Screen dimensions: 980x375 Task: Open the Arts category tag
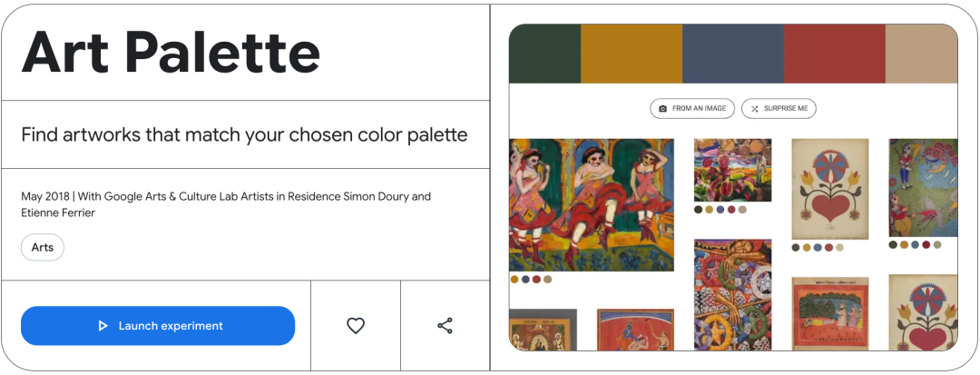coord(43,247)
